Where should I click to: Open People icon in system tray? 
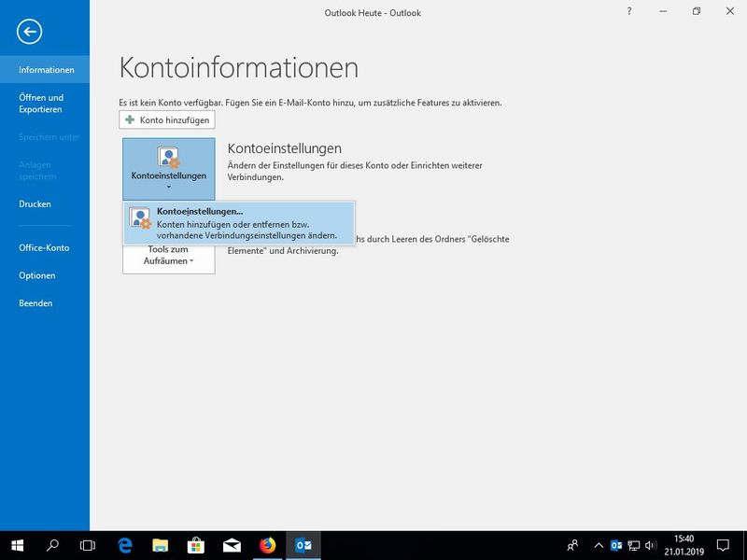(x=572, y=545)
